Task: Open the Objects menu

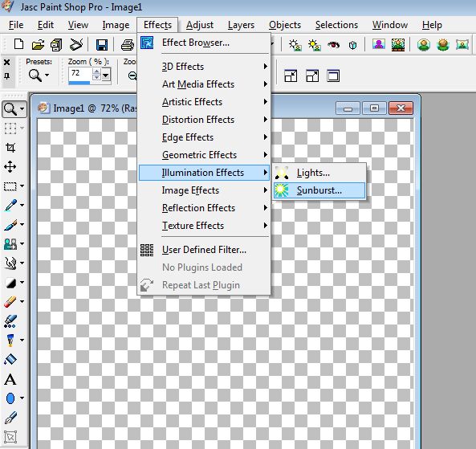Action: [285, 25]
